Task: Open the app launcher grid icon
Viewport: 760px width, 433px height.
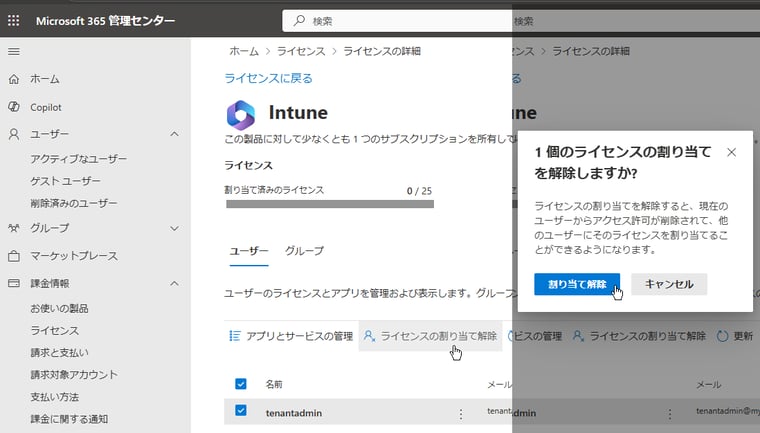Action: point(14,20)
